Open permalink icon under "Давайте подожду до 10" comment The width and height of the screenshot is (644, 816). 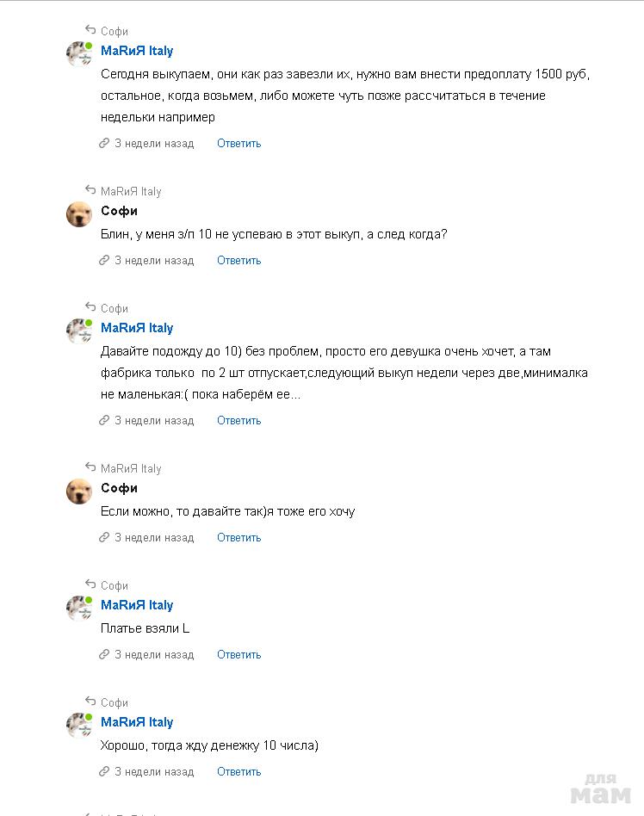click(x=104, y=421)
